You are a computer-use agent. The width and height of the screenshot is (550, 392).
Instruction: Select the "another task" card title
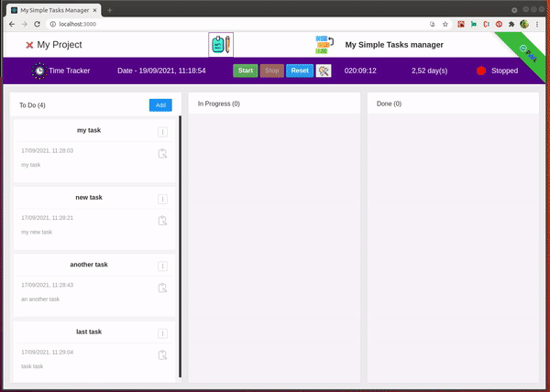pos(89,265)
